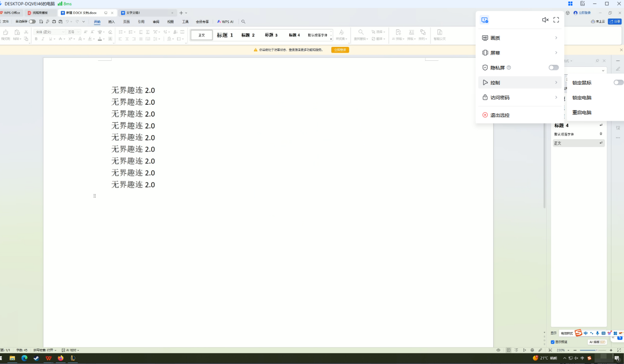
Task: Open the font size dropdown 五号
Action: click(78, 32)
